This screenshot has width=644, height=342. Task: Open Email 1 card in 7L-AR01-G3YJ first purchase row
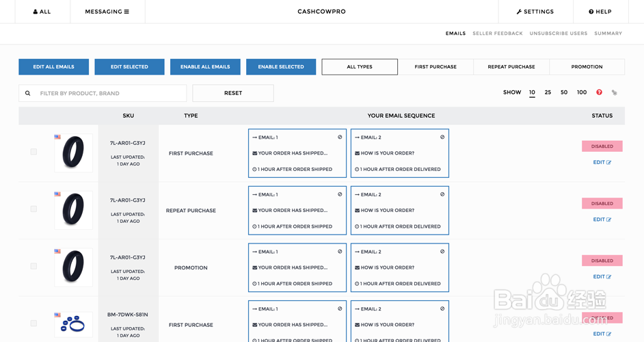pyautogui.click(x=297, y=153)
